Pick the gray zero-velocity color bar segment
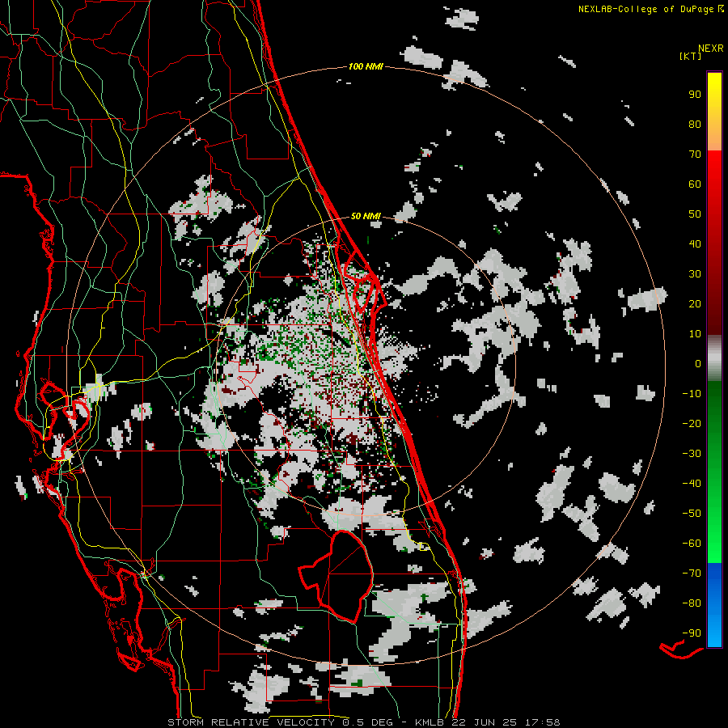Viewport: 728px width, 728px height. click(714, 358)
